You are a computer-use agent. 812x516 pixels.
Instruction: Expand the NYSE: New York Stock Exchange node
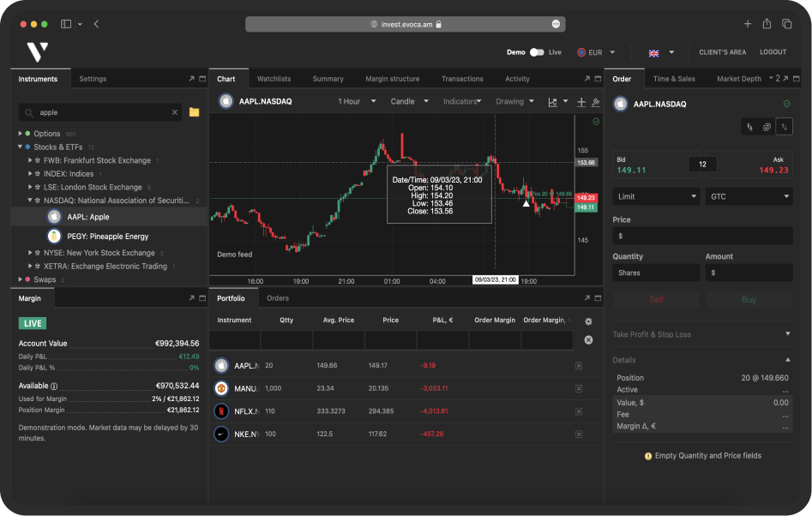[x=31, y=253]
